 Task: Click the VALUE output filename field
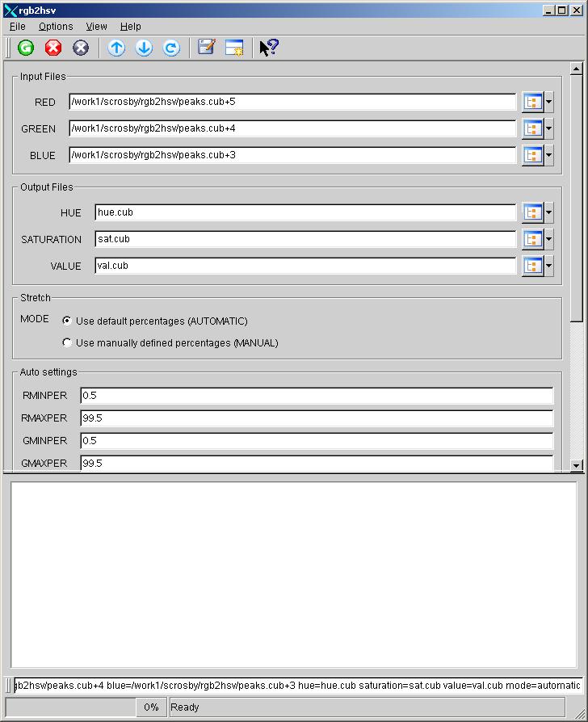(304, 266)
